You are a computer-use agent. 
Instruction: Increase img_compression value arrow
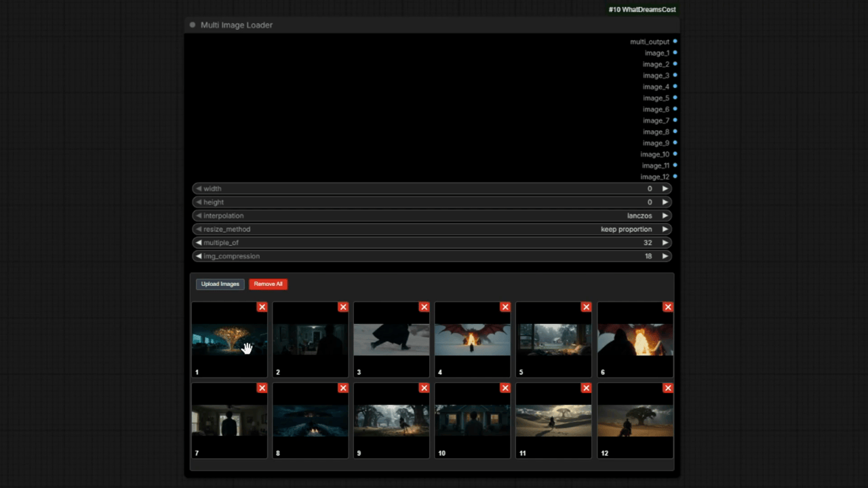tap(665, 256)
